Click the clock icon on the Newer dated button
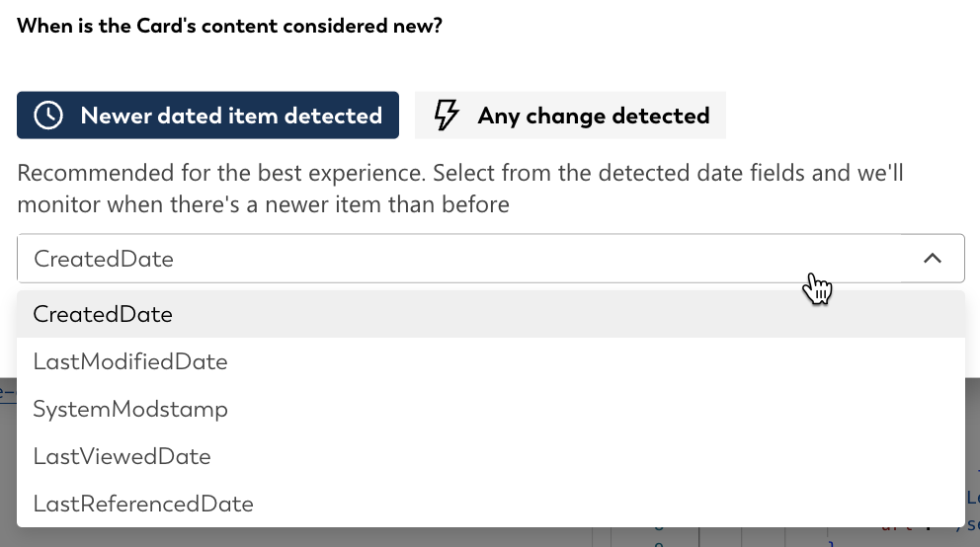The width and height of the screenshot is (980, 547). (48, 116)
